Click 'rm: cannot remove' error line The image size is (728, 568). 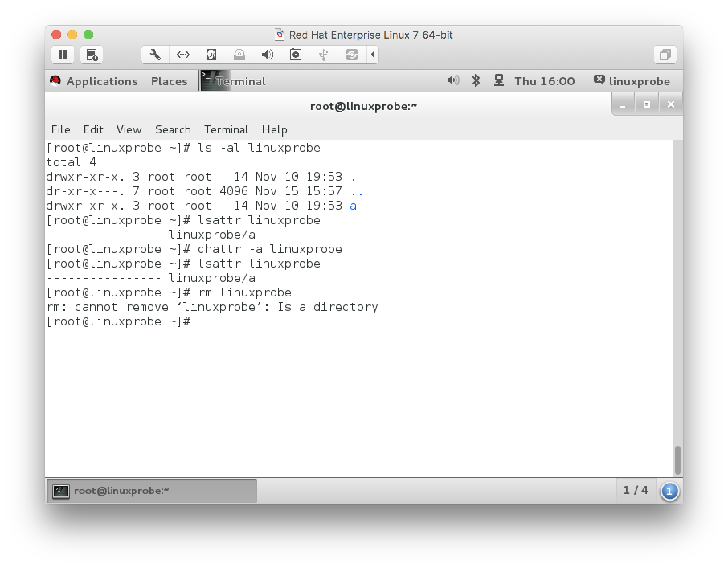(213, 307)
